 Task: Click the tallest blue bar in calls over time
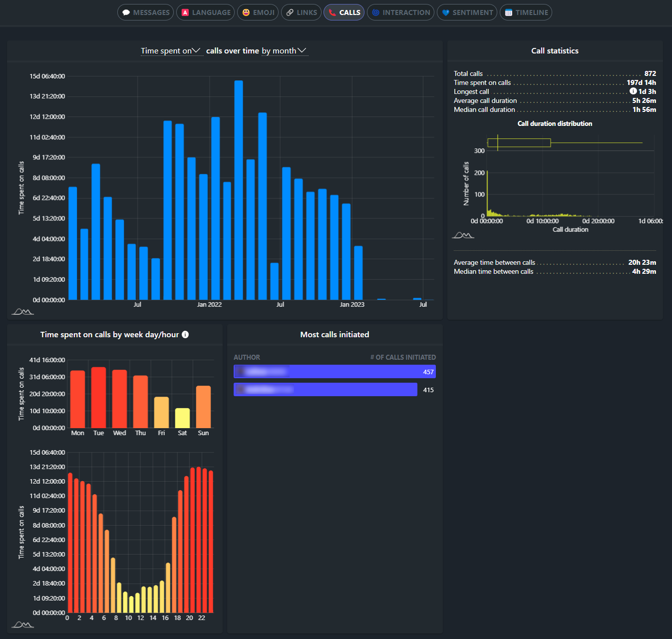point(239,190)
